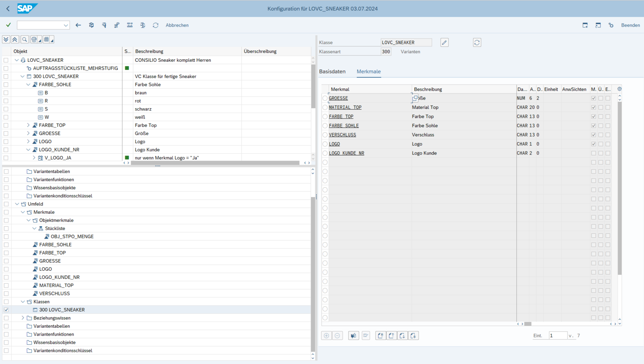Screen dimensions: 644x364
Task: Click the minus remove-row icon below table
Action: [337, 336]
